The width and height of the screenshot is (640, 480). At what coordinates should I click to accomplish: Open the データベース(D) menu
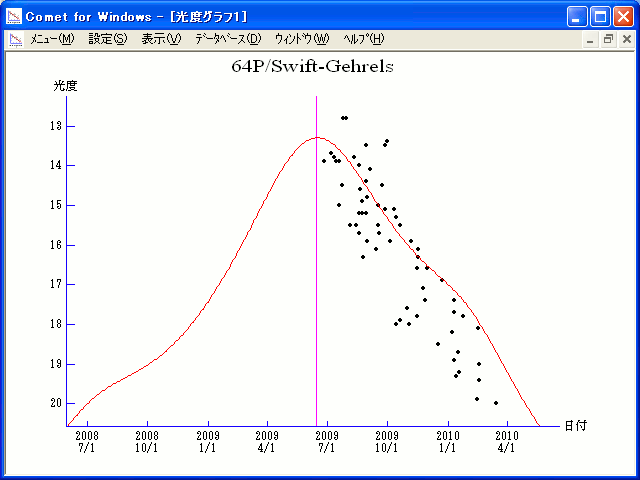(228, 39)
